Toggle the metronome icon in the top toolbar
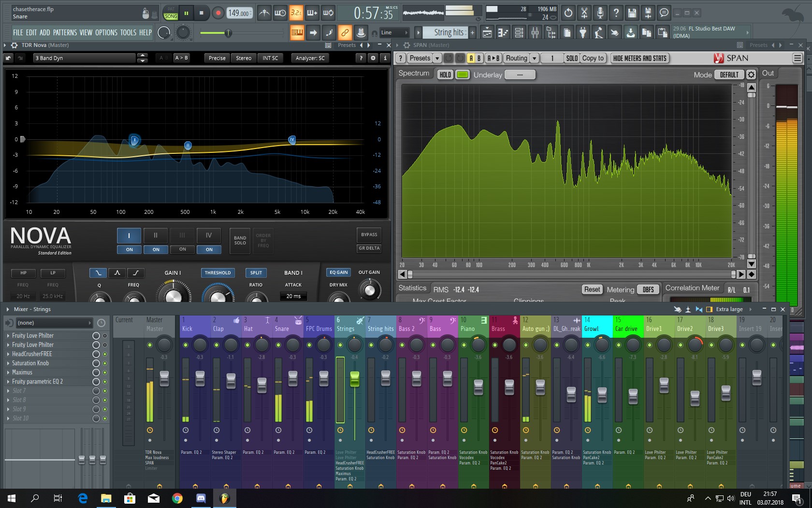812x508 pixels. coord(264,13)
